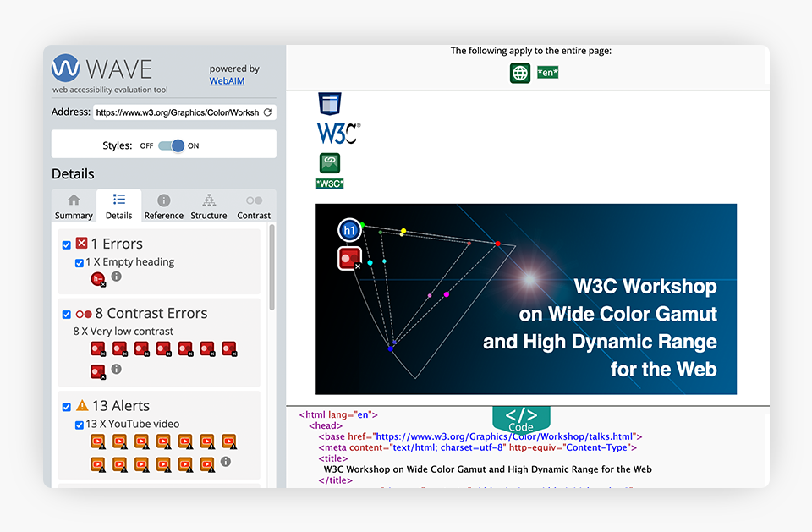Viewport: 812px width, 532px height.
Task: Switch to the Reference tab
Action: click(x=163, y=206)
